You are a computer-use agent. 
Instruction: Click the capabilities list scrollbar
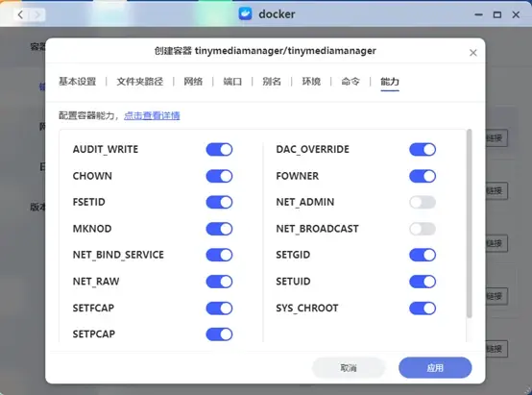pyautogui.click(x=470, y=224)
